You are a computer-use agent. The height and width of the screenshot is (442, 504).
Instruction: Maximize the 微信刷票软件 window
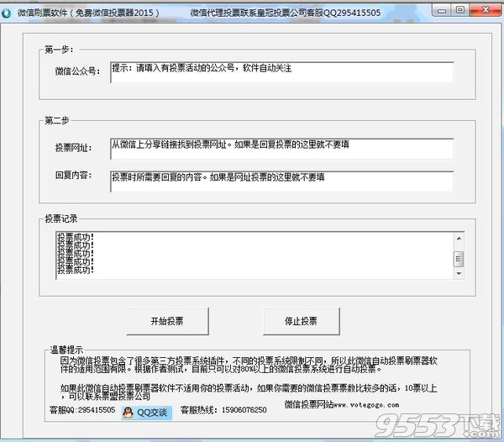[x=460, y=10]
